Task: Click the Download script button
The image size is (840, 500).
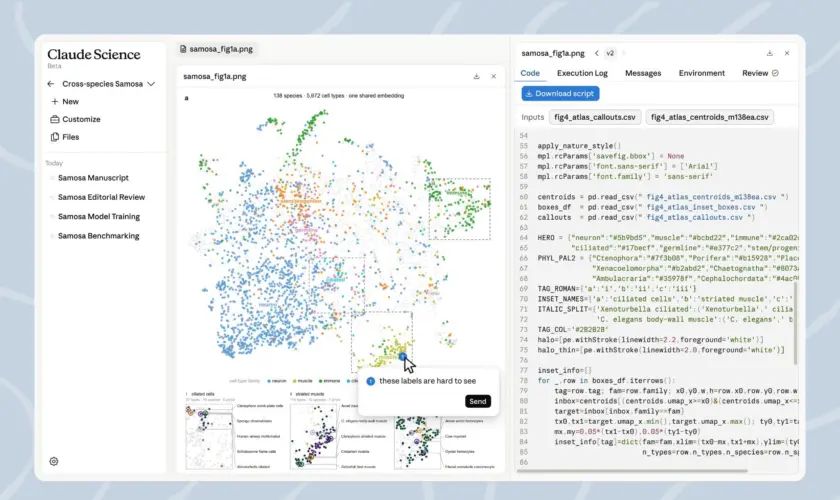Action: [560, 93]
